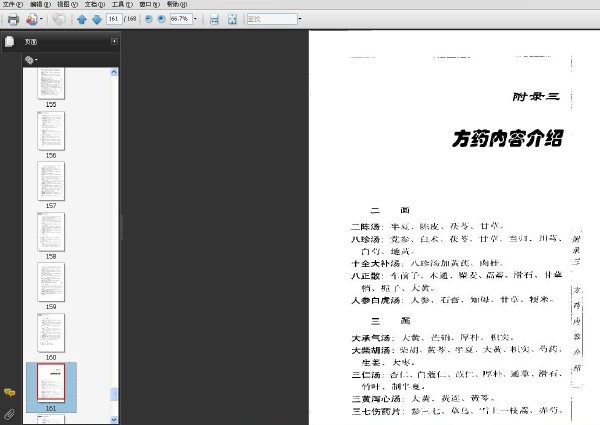Image resolution: width=600 pixels, height=425 pixels.
Task: Click the thumbnail scrollbar down arrow
Action: click(114, 420)
